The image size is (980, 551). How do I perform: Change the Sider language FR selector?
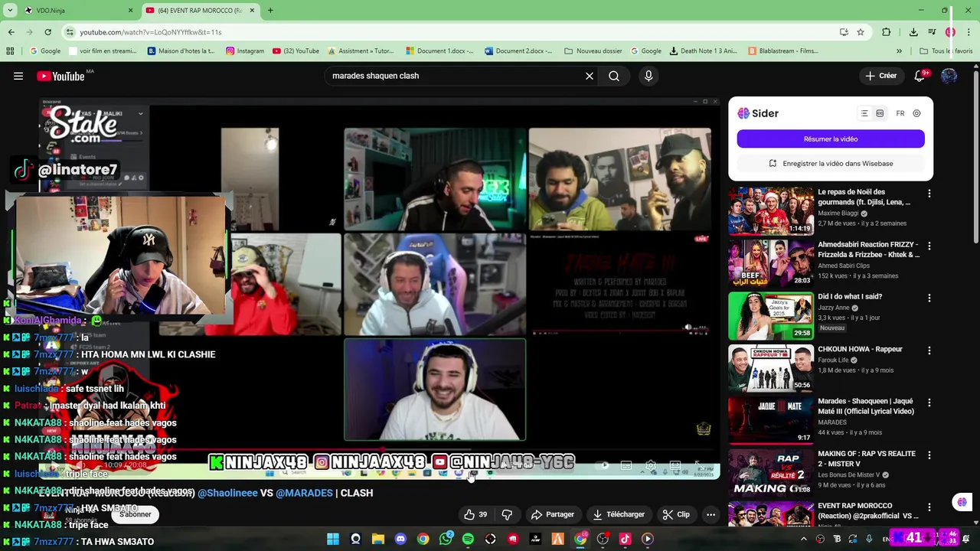(900, 113)
